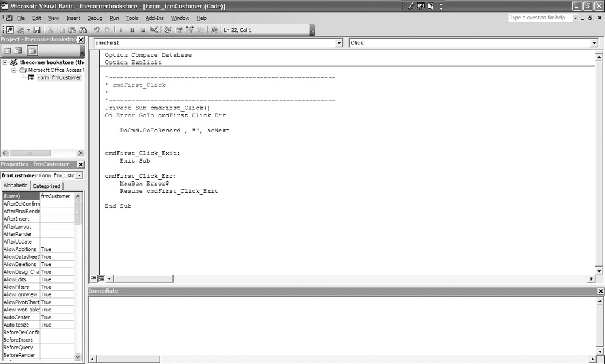The height and width of the screenshot is (364, 605).
Task: Switch to Procedure View at code bottom
Action: 94,278
